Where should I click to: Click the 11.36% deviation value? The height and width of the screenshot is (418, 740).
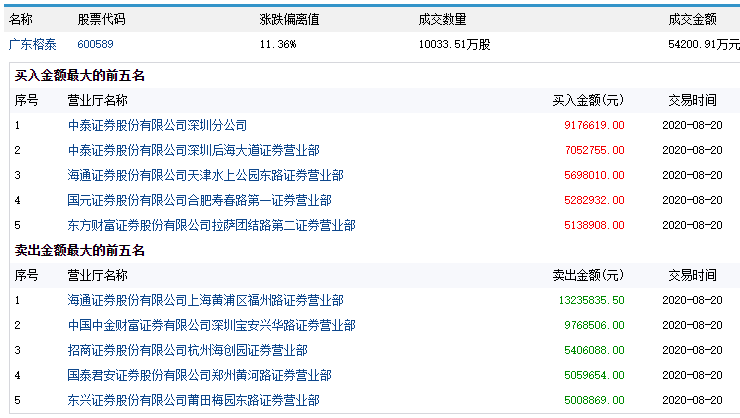click(278, 44)
